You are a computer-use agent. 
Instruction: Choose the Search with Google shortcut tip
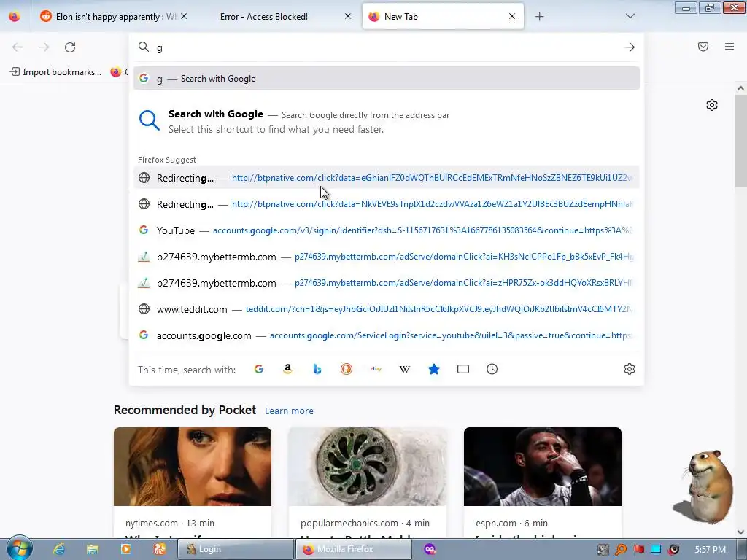[x=387, y=122]
